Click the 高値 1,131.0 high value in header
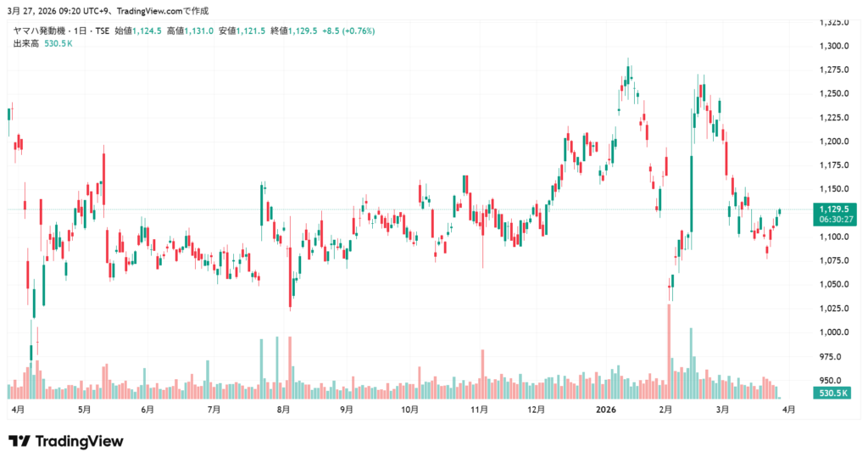868x463 pixels. [x=192, y=31]
